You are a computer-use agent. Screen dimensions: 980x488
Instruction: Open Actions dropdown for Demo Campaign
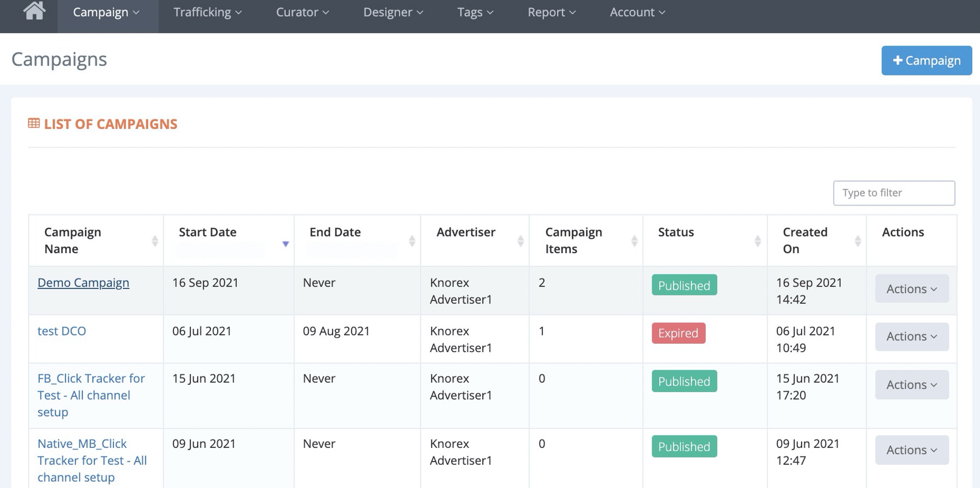point(912,288)
